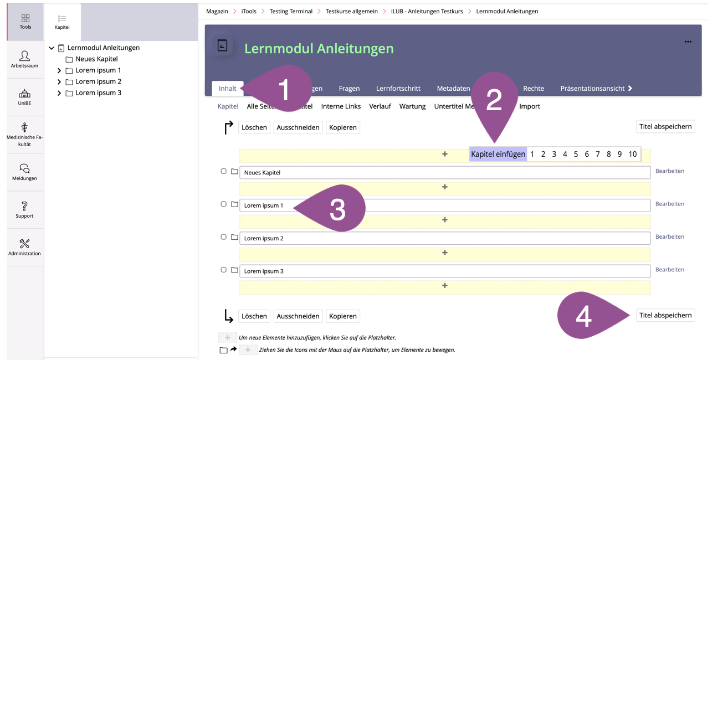Click the UniBE building icon
This screenshot has width=728, height=720.
pyautogui.click(x=24, y=94)
